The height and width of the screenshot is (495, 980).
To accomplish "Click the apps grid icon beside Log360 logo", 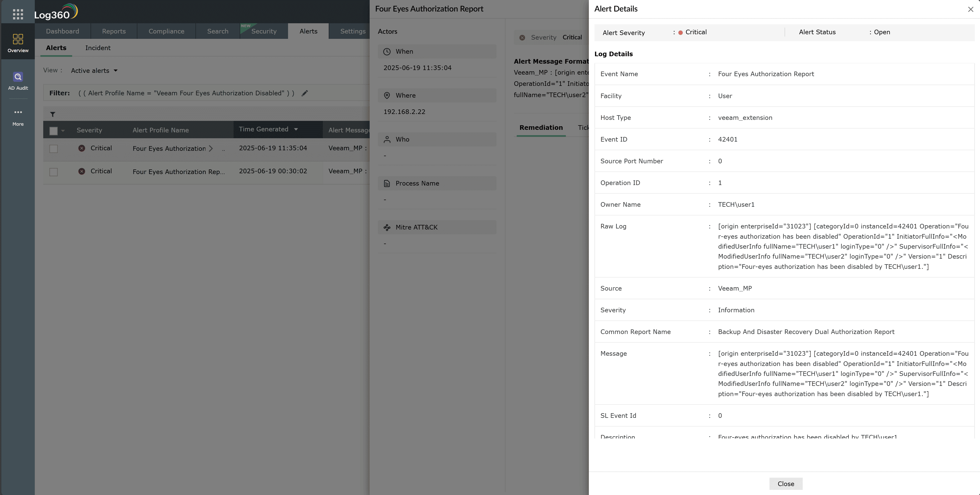I will click(17, 14).
